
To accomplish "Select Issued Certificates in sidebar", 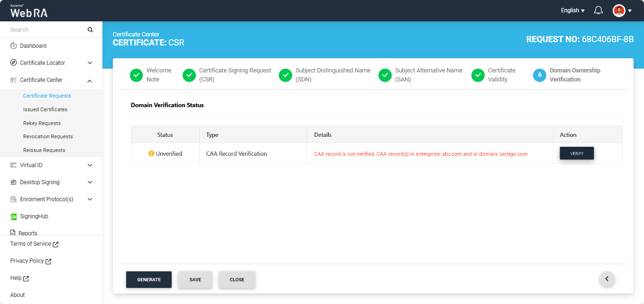I will (x=45, y=109).
